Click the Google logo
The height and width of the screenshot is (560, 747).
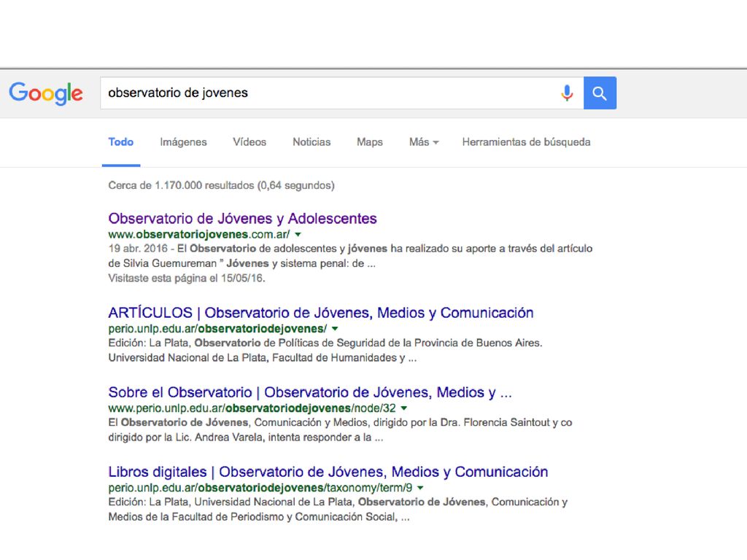pyautogui.click(x=46, y=93)
